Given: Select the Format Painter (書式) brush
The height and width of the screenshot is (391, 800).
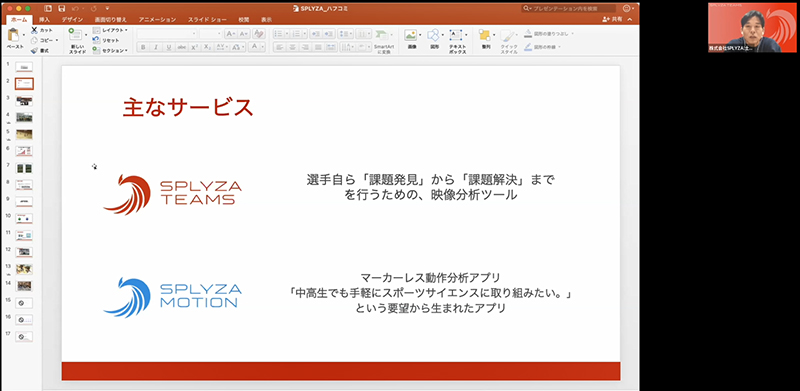Looking at the screenshot, I should (35, 51).
